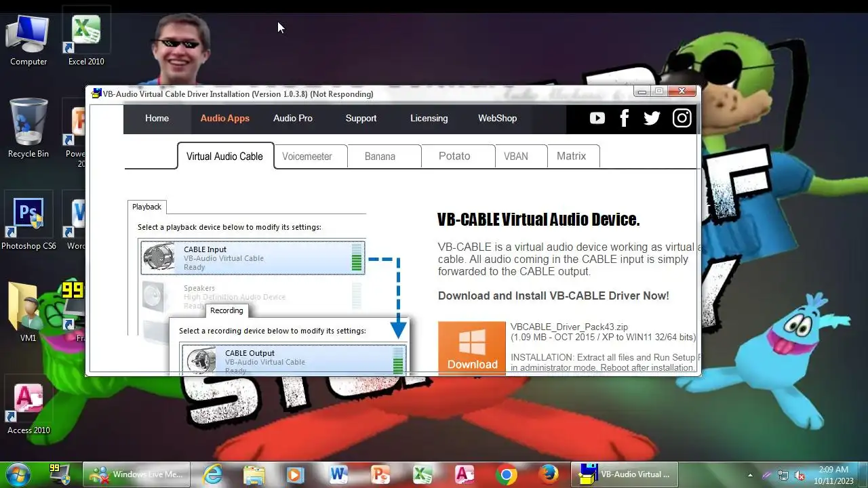Select the VM1 folder on the desktop
The width and height of the screenshot is (868, 488).
click(28, 312)
